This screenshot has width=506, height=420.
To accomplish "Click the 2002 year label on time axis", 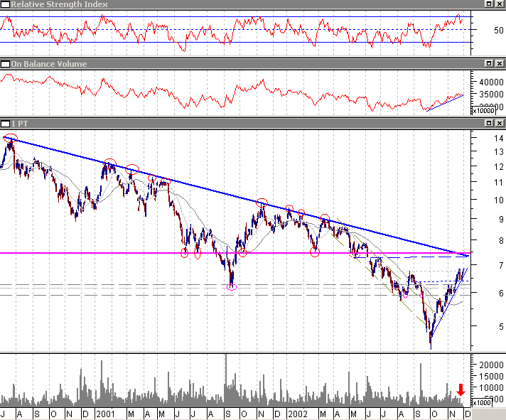I will (298, 414).
